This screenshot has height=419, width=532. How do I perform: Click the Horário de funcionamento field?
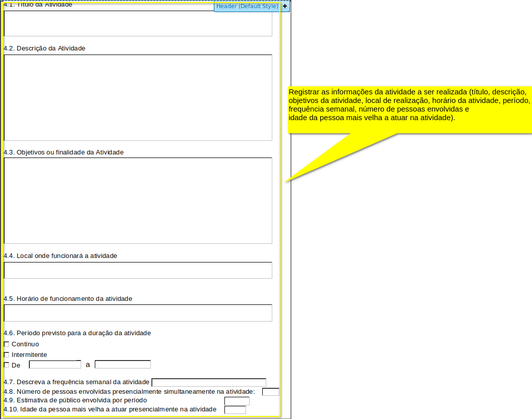coord(138,313)
